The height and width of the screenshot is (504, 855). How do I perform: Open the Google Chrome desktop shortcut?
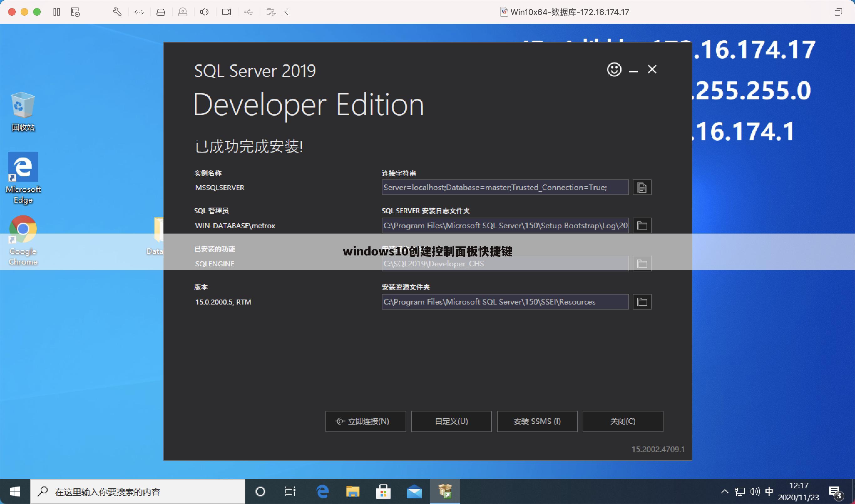click(23, 240)
